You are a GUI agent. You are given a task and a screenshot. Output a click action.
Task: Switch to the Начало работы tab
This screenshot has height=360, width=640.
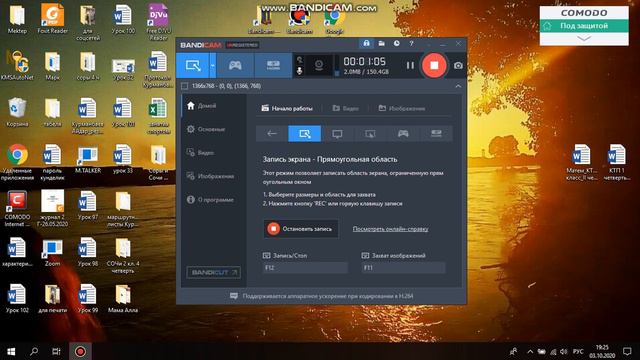pos(287,108)
